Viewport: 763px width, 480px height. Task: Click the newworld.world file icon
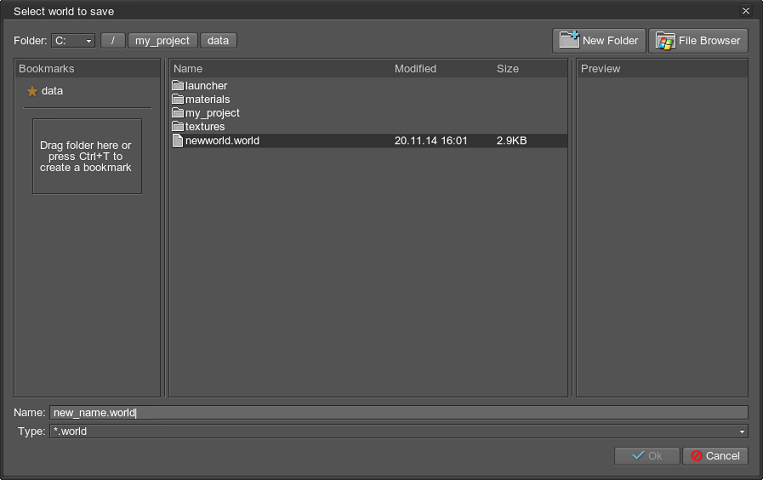pos(178,141)
